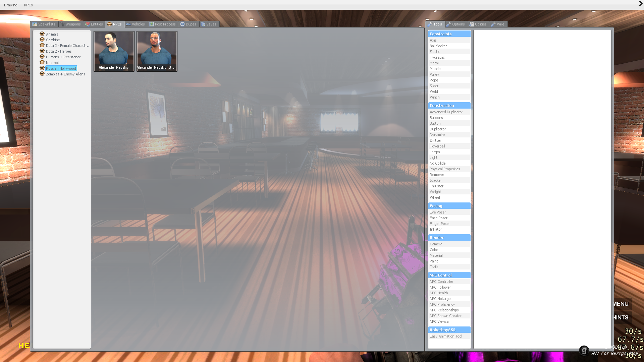The image size is (644, 362).
Task: Select the Physical Properties tool
Action: click(449, 169)
